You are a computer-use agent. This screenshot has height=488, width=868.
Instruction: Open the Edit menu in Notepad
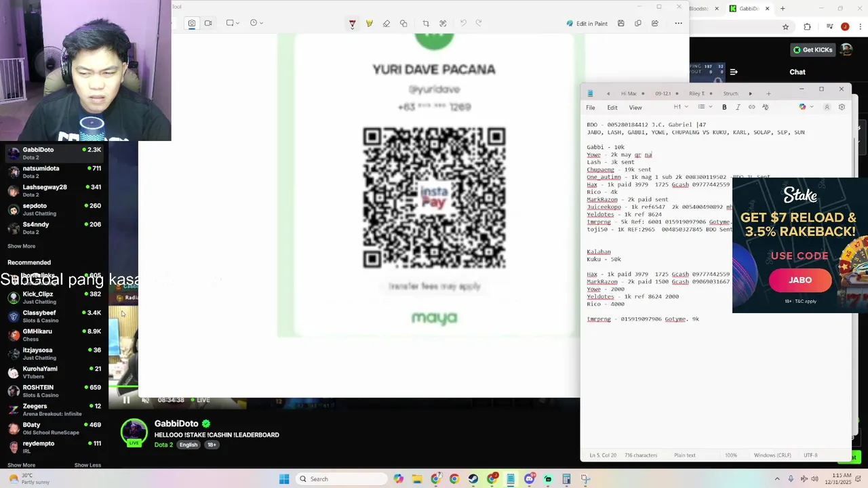[x=612, y=108]
